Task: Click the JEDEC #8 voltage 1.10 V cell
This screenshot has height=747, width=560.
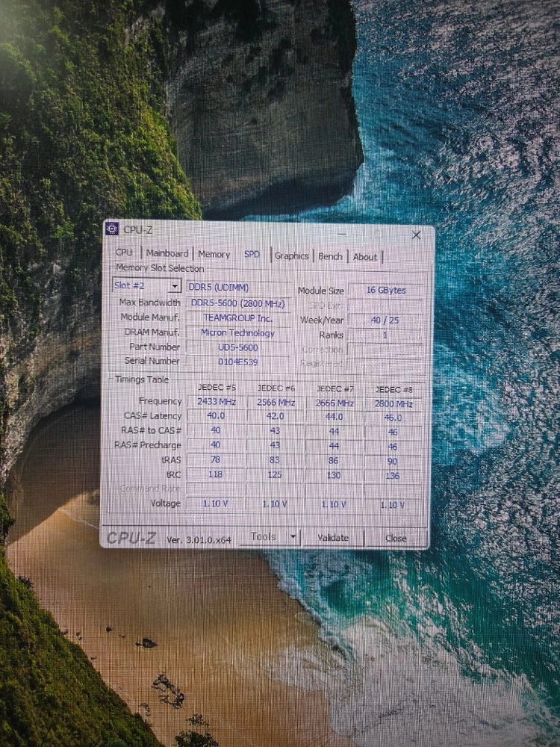Action: [x=393, y=505]
